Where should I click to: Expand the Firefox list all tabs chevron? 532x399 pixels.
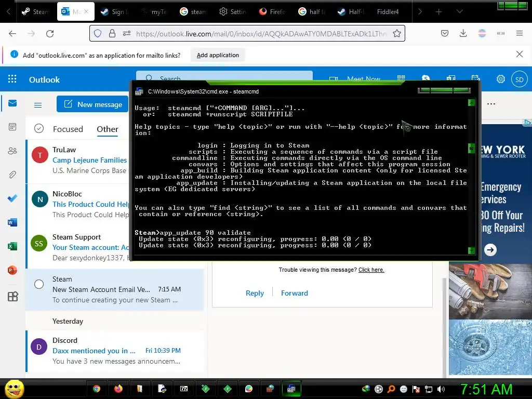[x=459, y=11]
